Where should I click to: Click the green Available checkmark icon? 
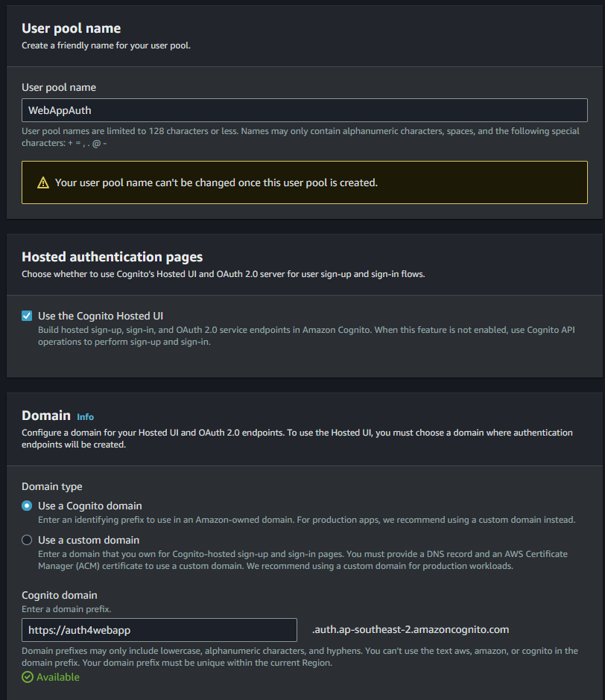(28, 677)
